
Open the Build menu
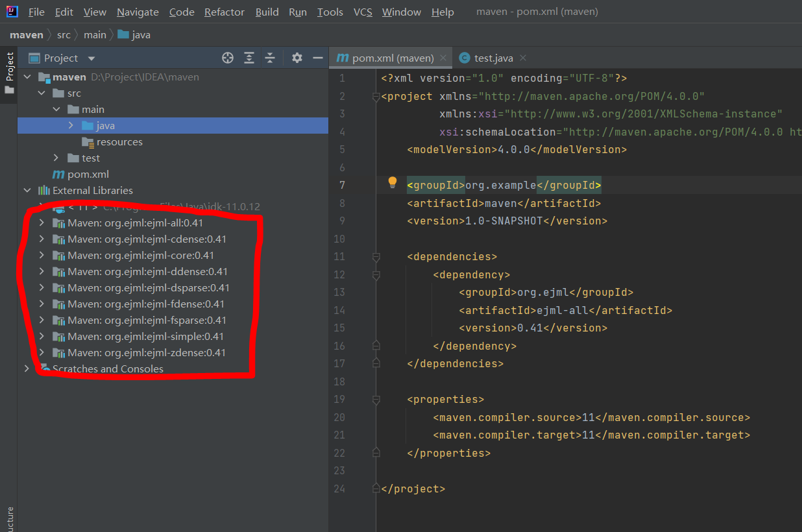click(x=267, y=12)
